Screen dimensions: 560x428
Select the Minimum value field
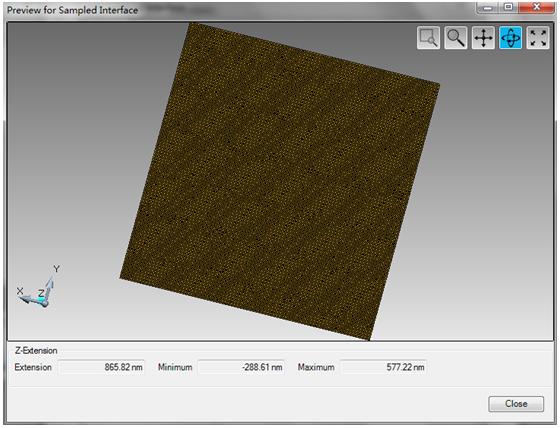click(x=241, y=367)
